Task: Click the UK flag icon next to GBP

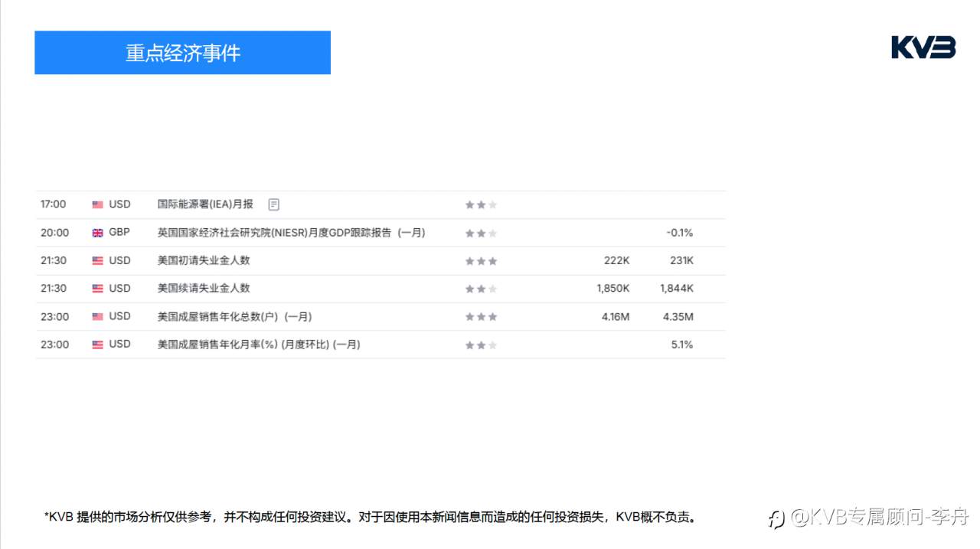Action: (96, 232)
